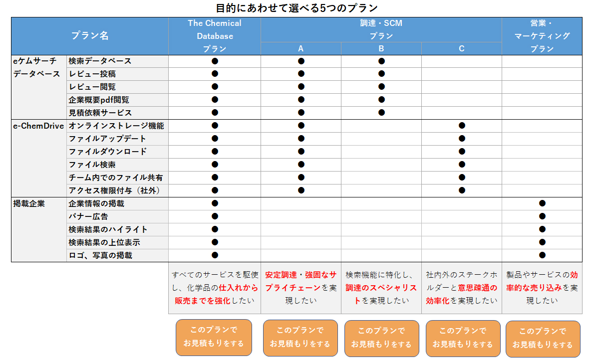The width and height of the screenshot is (596, 364).
Task: Select the description starting 製品やサービスの
Action: pyautogui.click(x=542, y=288)
